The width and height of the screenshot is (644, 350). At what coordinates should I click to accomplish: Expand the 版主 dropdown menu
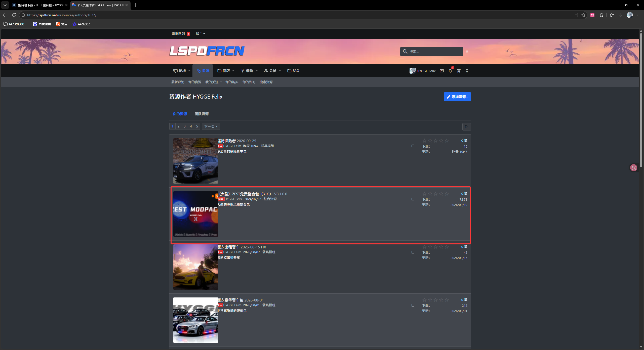[x=200, y=34]
